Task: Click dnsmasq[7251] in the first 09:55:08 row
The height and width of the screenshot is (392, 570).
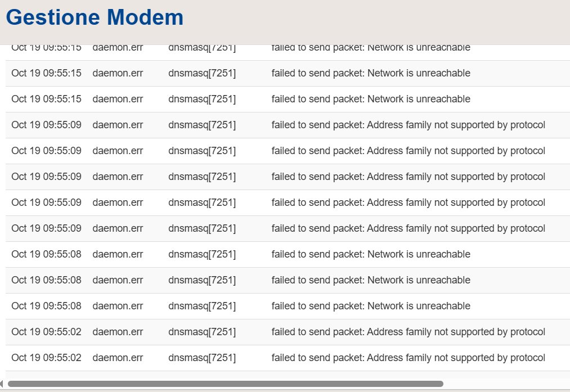Action: tap(202, 254)
